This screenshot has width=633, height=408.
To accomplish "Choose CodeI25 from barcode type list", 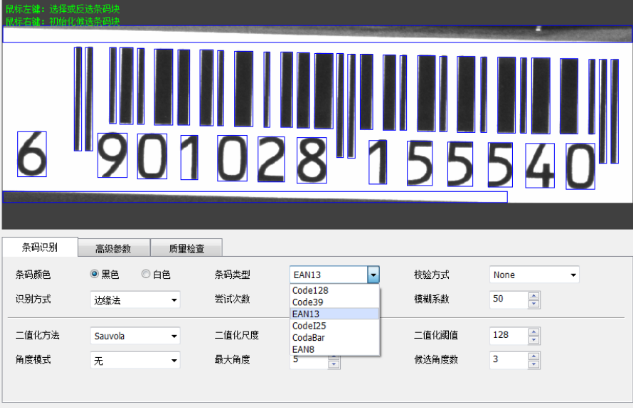I will pos(335,325).
